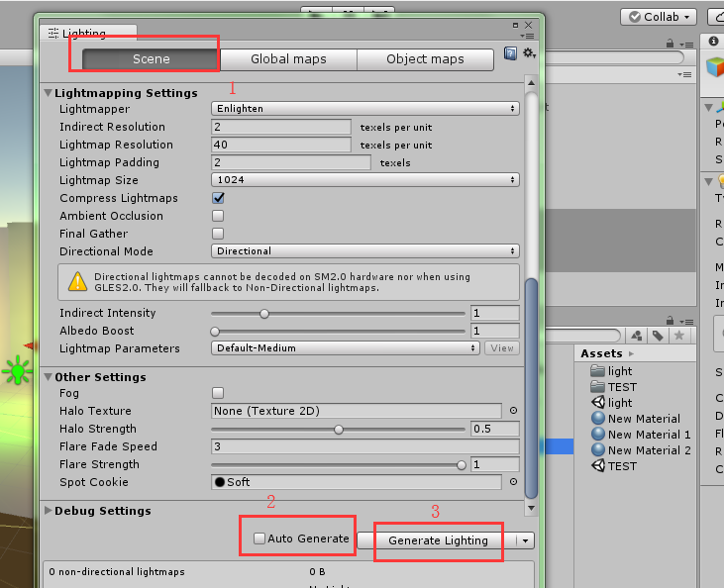Click the warning icon in Directional message
Image resolution: width=724 pixels, height=588 pixels.
point(77,282)
